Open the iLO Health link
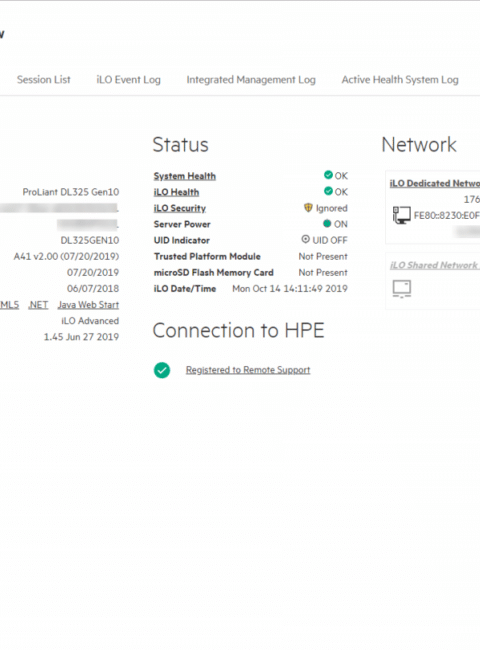This screenshot has height=650, width=480. coord(176,192)
